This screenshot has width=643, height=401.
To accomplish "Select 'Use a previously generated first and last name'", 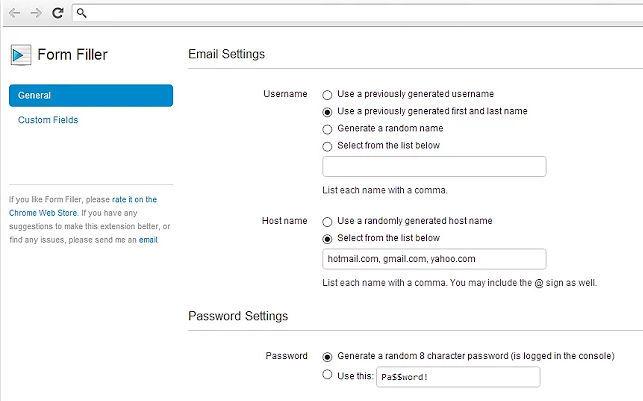I will 327,111.
